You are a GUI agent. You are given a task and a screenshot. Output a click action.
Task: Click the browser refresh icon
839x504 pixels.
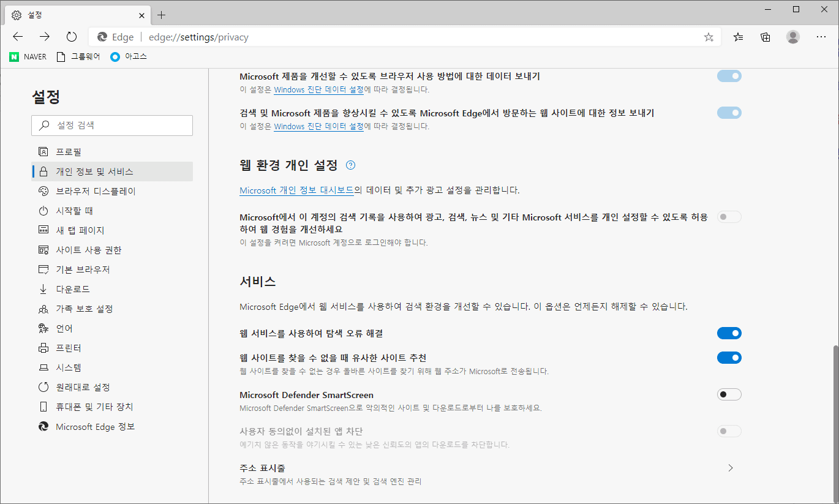(72, 37)
